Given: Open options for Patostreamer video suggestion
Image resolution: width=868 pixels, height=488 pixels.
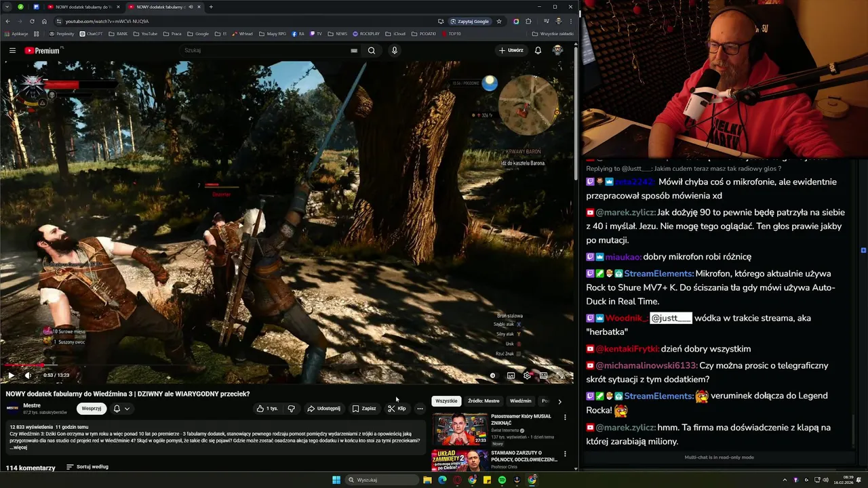Looking at the screenshot, I should coord(565,418).
